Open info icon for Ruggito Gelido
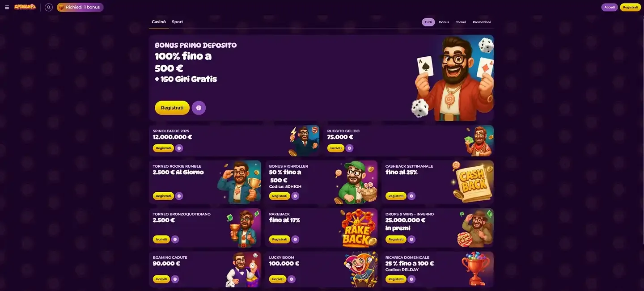This screenshot has width=644, height=291. (x=350, y=148)
